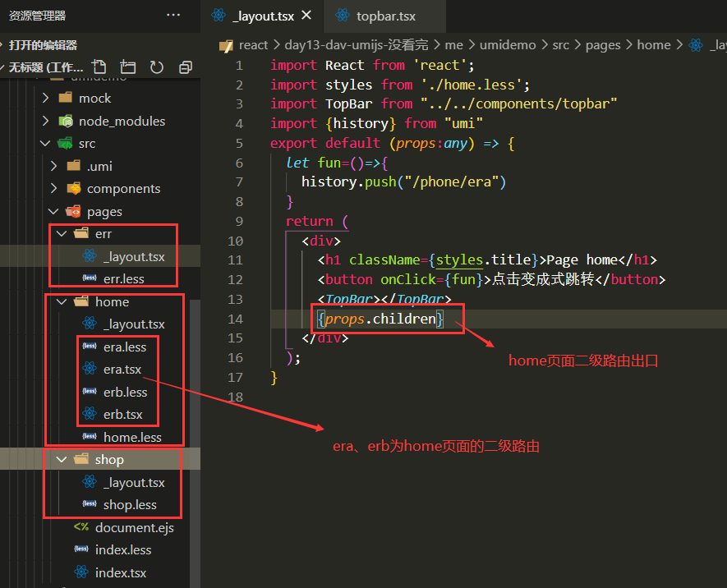Click line number 14 in gutter

(x=235, y=319)
